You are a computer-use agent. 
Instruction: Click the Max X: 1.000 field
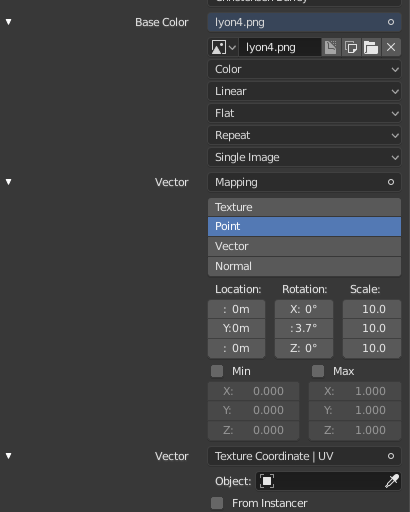(355, 391)
